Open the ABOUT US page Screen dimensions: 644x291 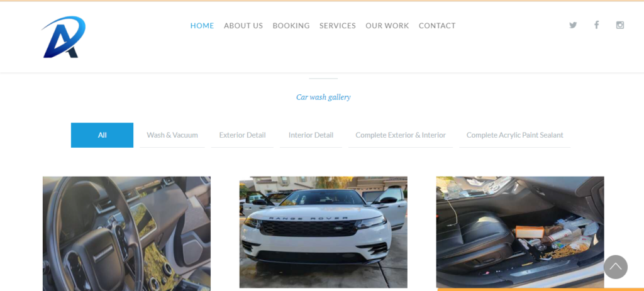(243, 25)
